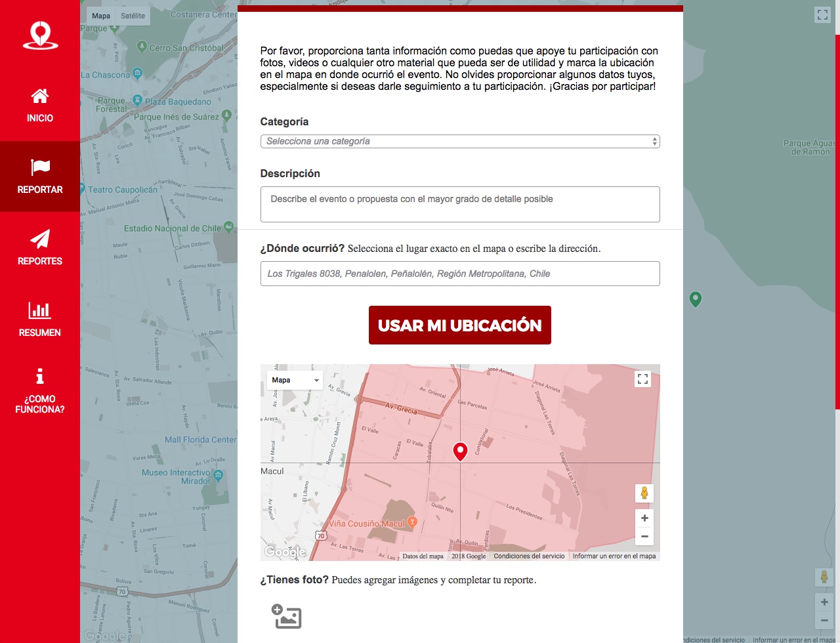
Task: Switch background map to Satélite view
Action: (x=133, y=16)
